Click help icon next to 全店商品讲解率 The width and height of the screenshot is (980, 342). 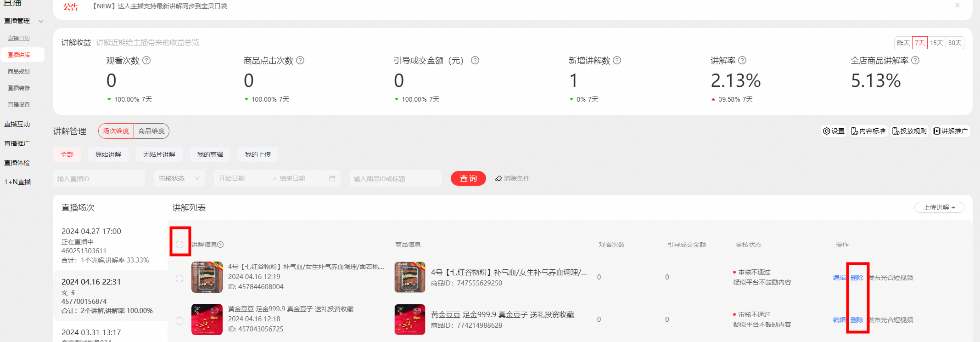(915, 60)
